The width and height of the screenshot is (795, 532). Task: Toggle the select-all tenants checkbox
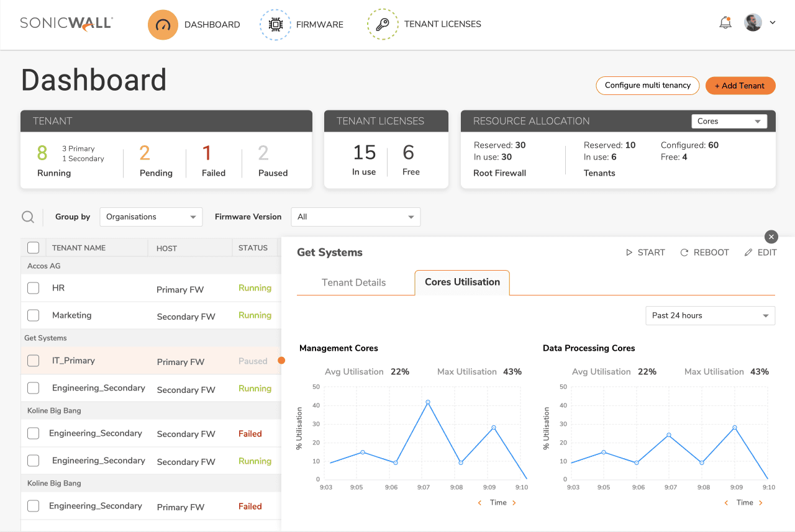click(x=34, y=248)
